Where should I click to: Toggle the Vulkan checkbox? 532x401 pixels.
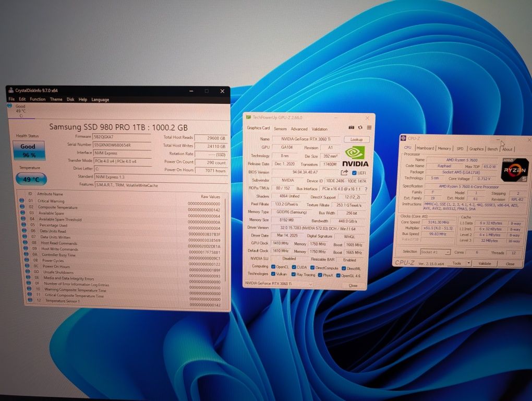click(x=273, y=274)
